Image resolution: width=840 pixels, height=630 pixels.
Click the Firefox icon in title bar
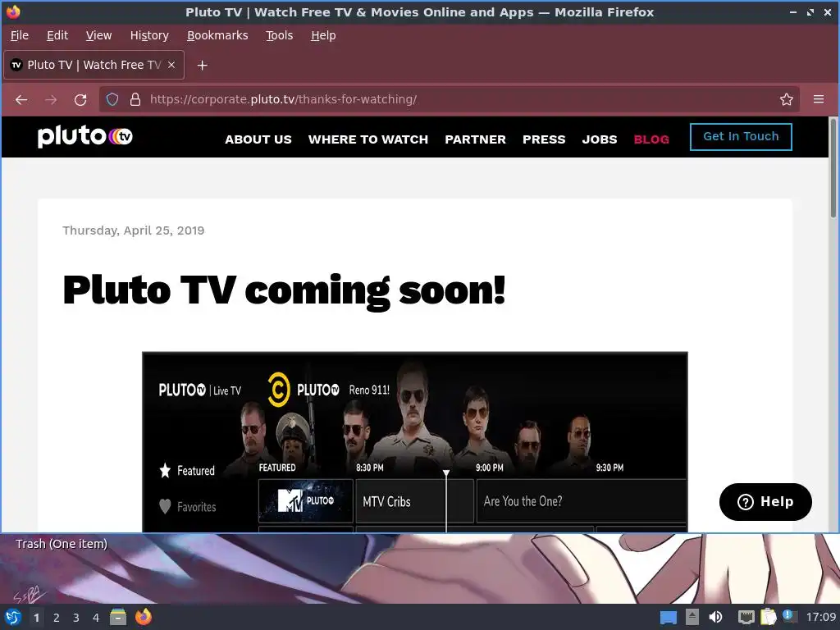pos(13,11)
